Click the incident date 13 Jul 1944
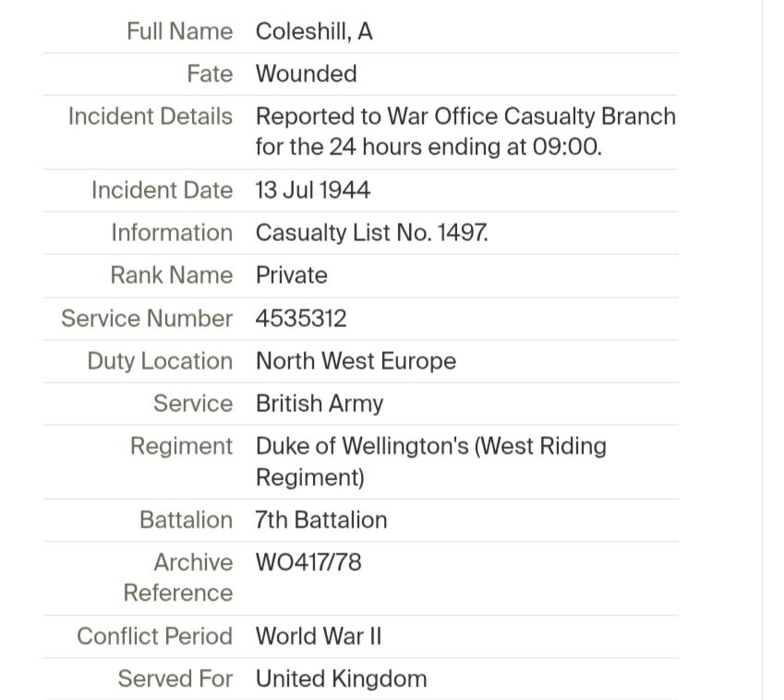Image resolution: width=784 pixels, height=700 pixels. [x=312, y=190]
